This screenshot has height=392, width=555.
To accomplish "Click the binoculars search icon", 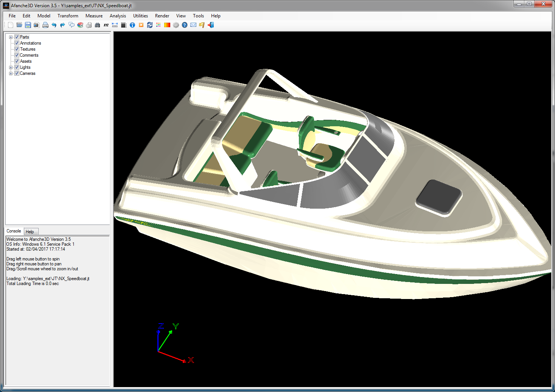I will (98, 25).
